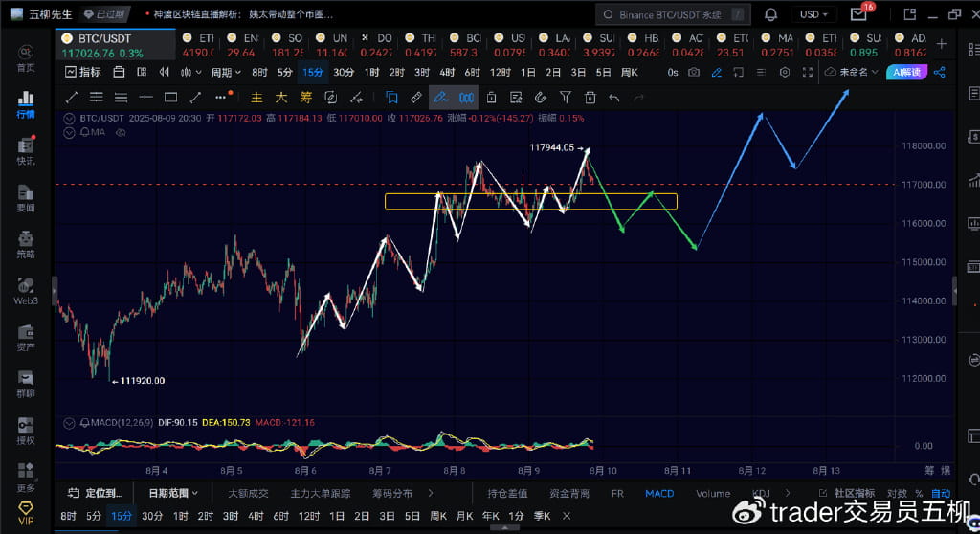The width and height of the screenshot is (980, 534).
Task: Open the 未命名 layout dropdown
Action: tap(853, 72)
